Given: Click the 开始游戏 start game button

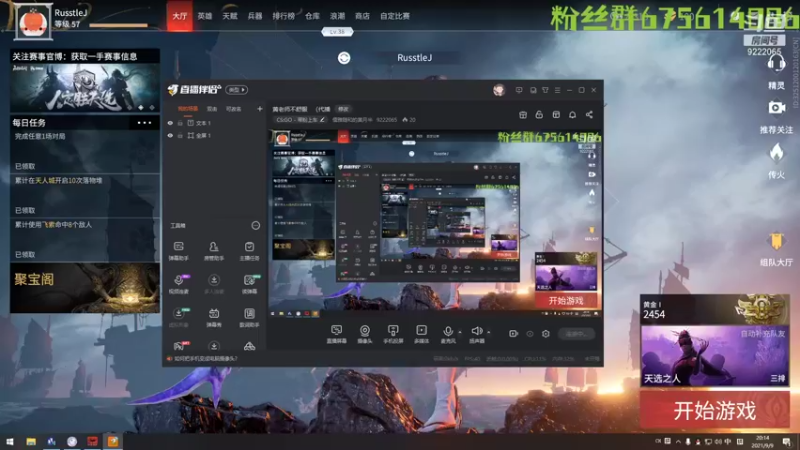Looking at the screenshot, I should 714,411.
